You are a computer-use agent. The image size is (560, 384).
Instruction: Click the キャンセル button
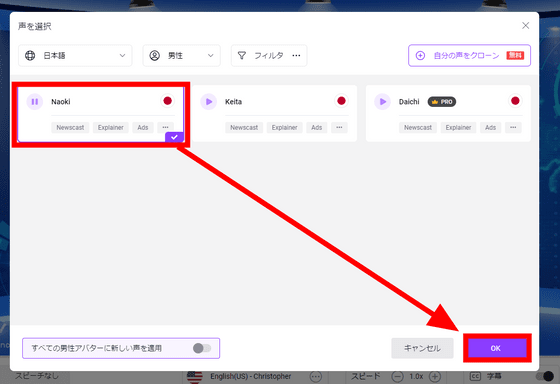click(x=422, y=348)
